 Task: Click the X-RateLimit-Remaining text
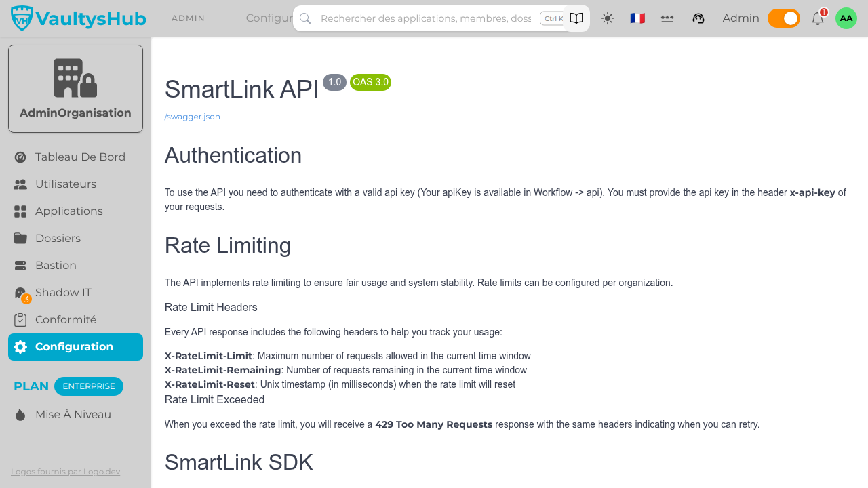click(x=223, y=370)
